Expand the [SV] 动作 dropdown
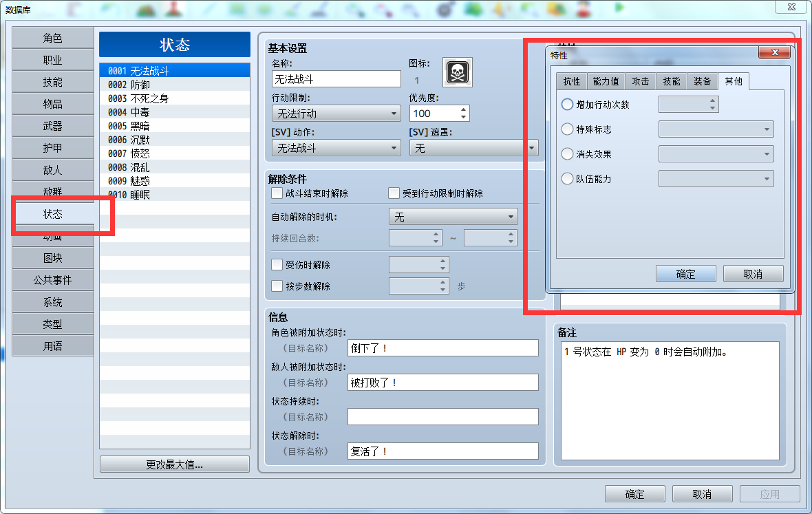 click(x=336, y=148)
